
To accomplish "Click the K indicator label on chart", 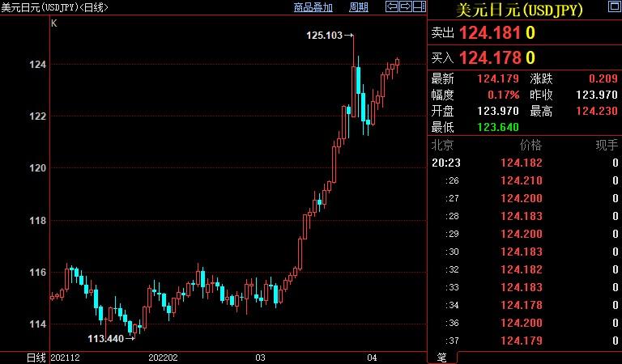I will click(54, 23).
